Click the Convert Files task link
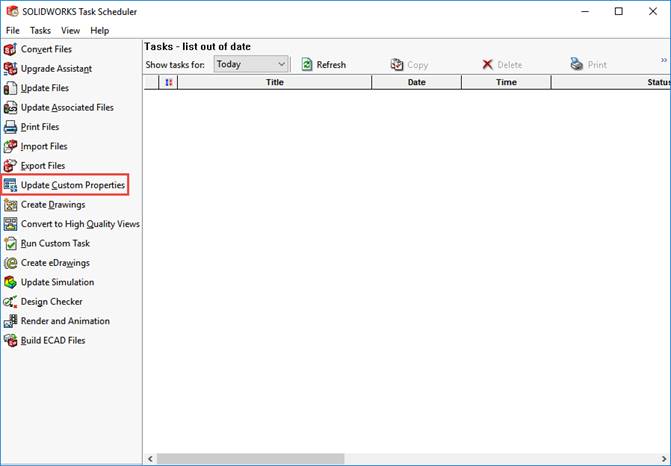Screen dimensions: 671x466 [x=46, y=49]
